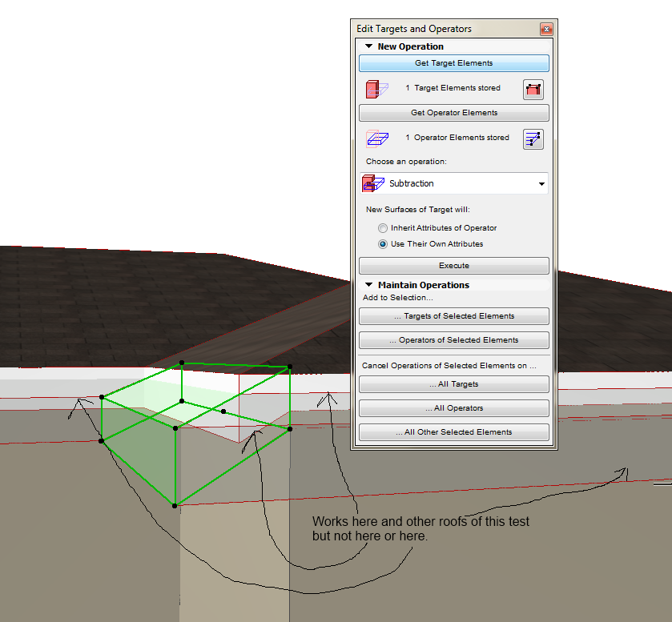Select stored target elements icon button
The image size is (672, 622).
(533, 90)
